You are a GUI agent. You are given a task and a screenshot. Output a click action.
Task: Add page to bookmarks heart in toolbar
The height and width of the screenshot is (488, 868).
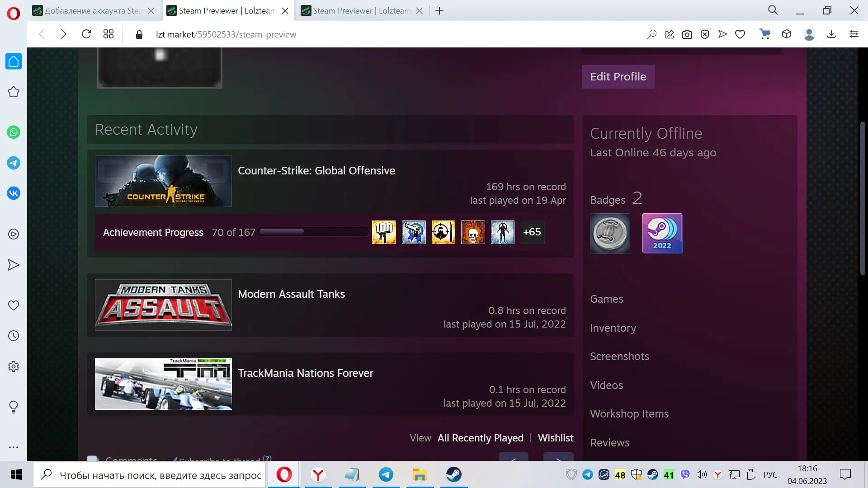click(x=740, y=34)
